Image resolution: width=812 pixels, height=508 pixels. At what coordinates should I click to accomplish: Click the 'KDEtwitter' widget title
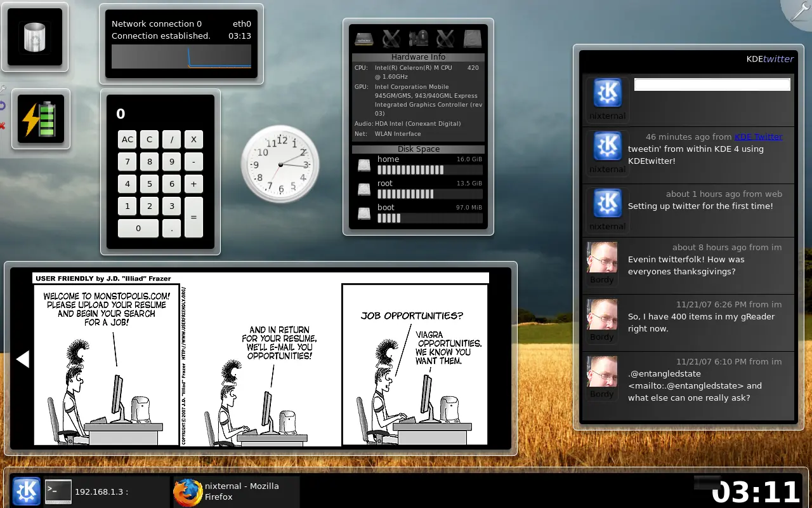770,59
